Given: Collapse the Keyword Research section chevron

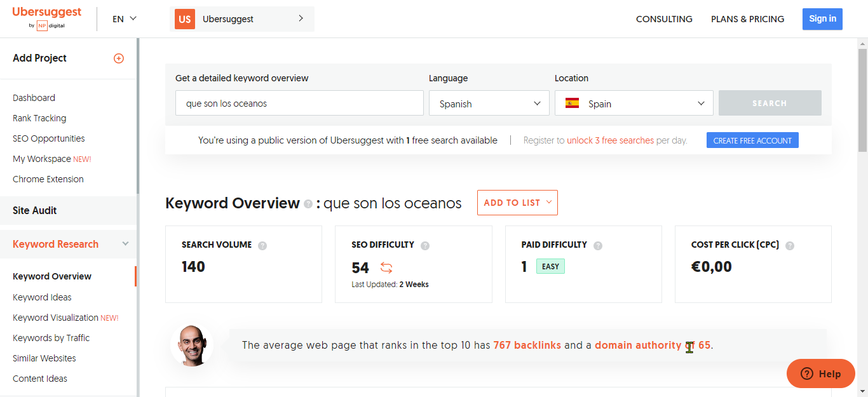Looking at the screenshot, I should [125, 244].
